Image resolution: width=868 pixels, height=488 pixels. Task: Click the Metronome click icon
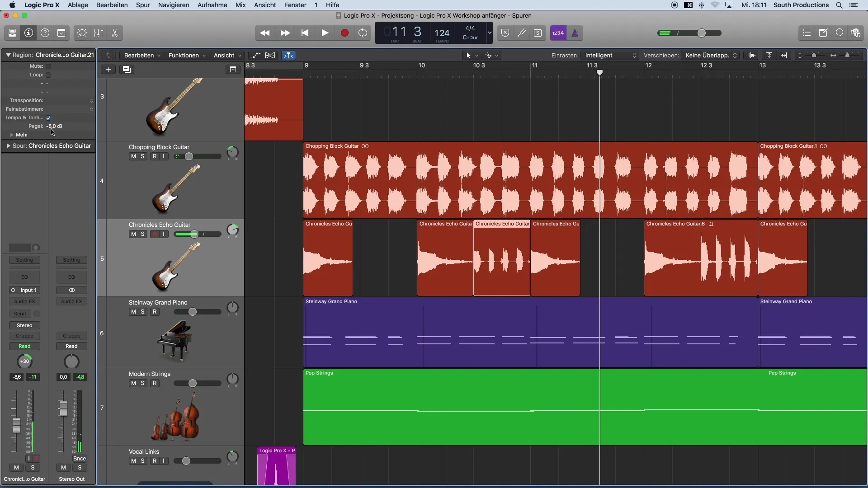(x=574, y=33)
